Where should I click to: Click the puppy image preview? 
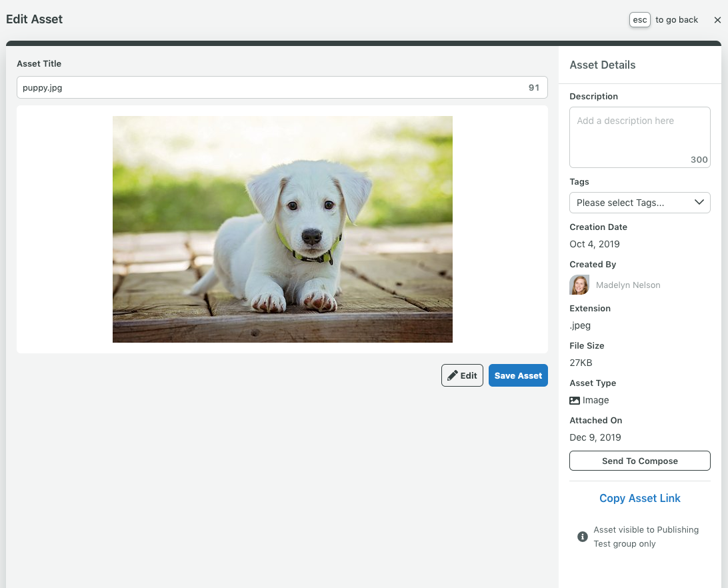282,229
